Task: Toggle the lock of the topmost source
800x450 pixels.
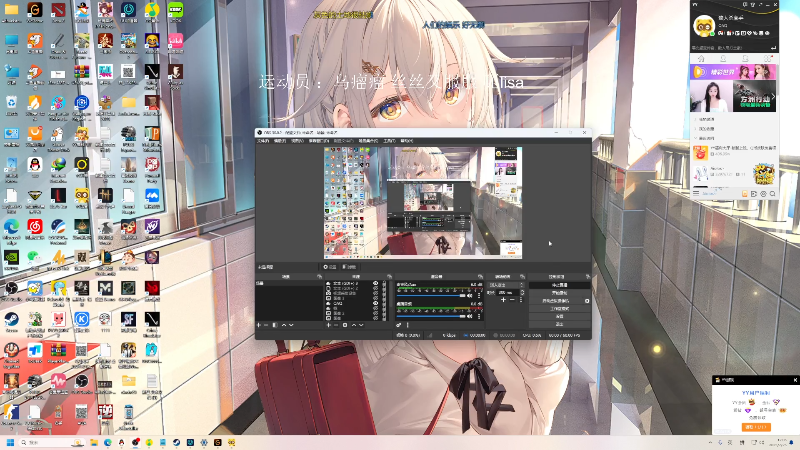Action: point(384,283)
